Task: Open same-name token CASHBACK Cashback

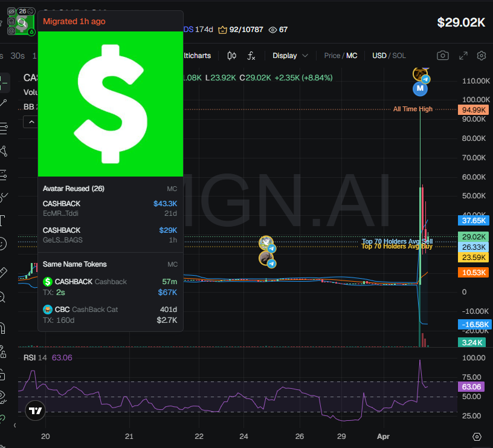Action: point(110,287)
